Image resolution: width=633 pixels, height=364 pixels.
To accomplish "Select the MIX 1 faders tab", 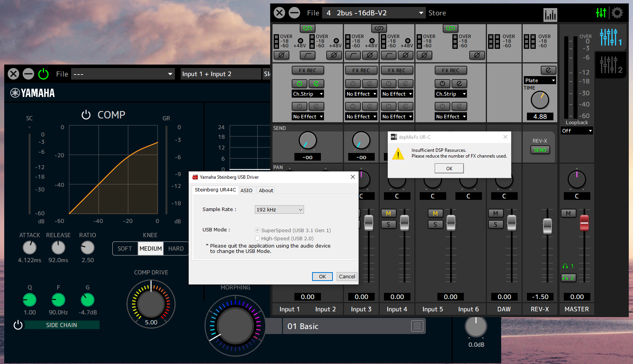I will point(611,37).
